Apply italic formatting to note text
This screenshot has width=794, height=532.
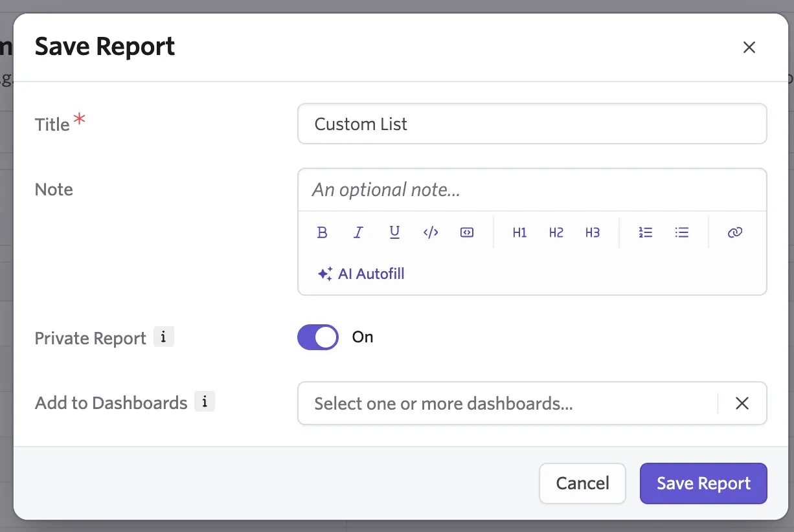[358, 232]
